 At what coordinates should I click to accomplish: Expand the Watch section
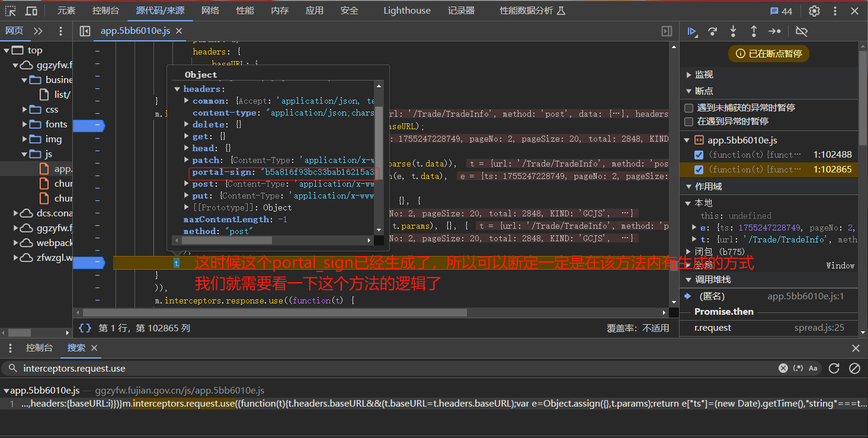(x=689, y=75)
